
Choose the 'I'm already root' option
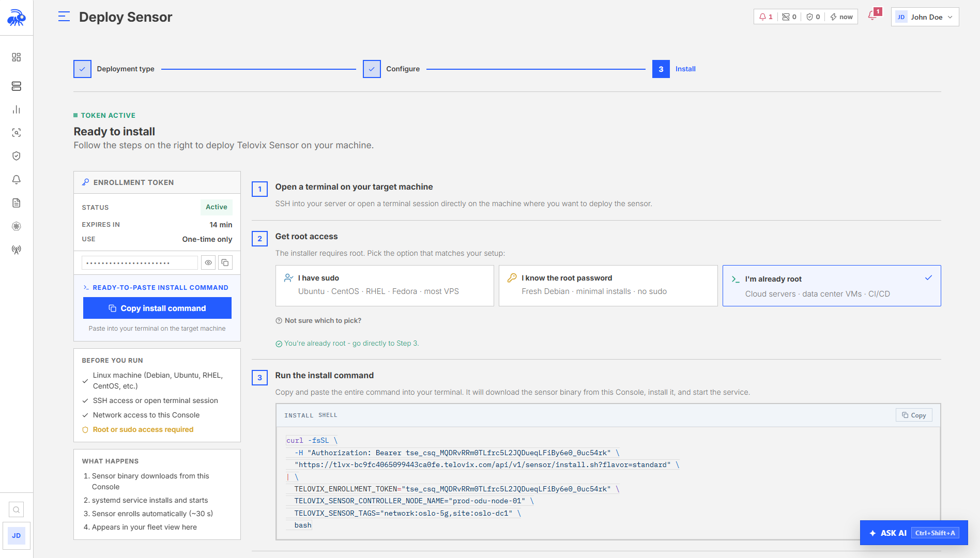(832, 286)
